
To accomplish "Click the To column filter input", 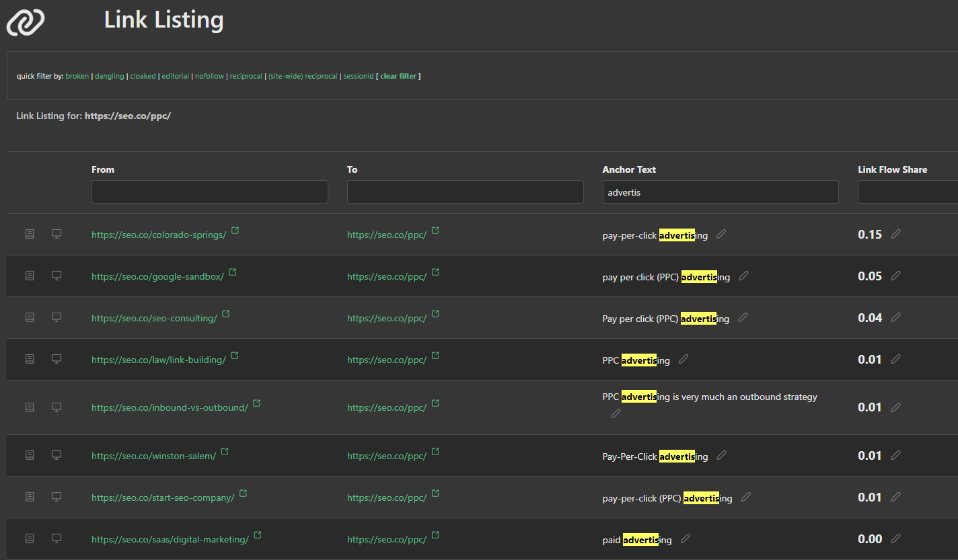I will point(465,192).
